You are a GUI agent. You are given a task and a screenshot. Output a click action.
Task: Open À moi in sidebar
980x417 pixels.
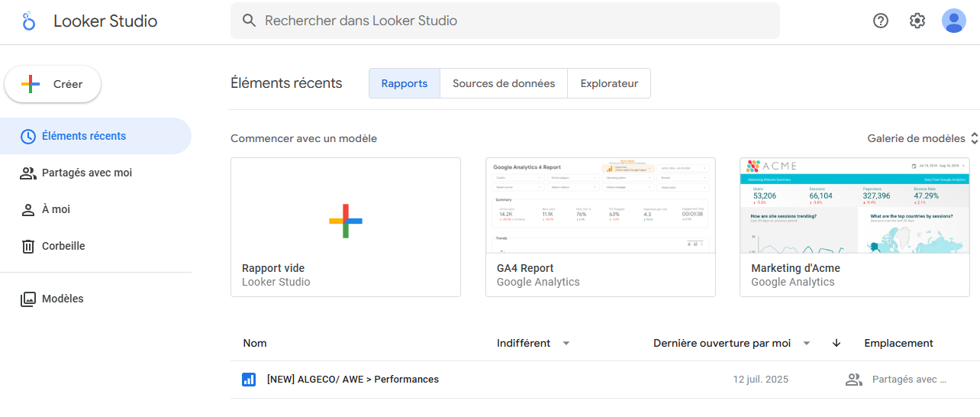coord(95,210)
